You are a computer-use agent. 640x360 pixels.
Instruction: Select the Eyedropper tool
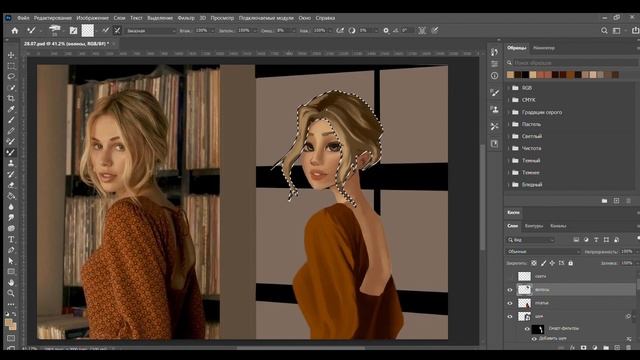[11, 109]
